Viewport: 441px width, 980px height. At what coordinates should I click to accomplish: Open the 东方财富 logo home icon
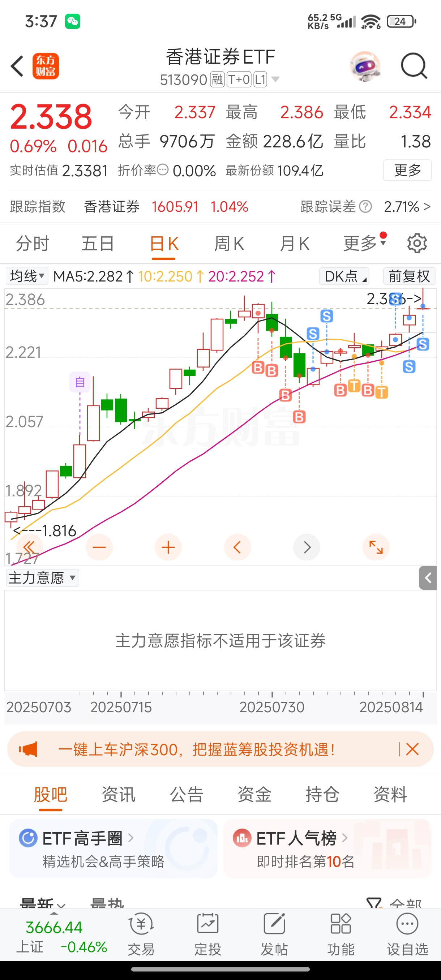[x=46, y=66]
